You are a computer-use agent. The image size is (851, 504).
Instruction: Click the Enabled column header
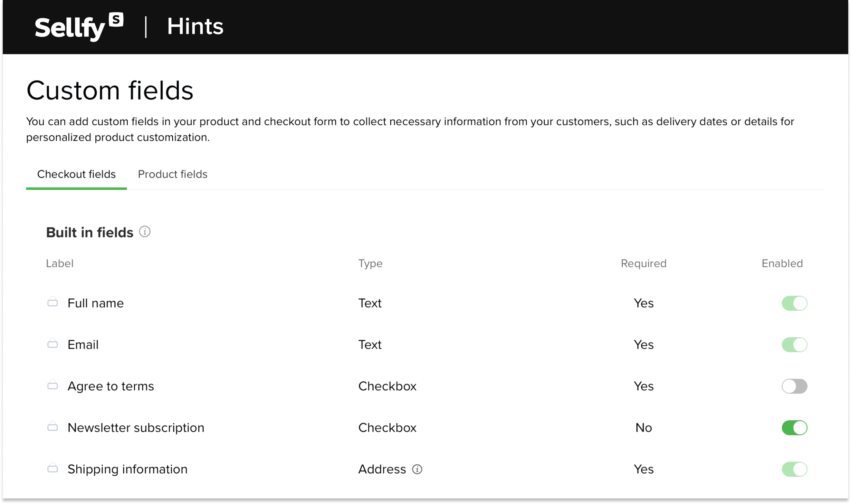tap(782, 263)
